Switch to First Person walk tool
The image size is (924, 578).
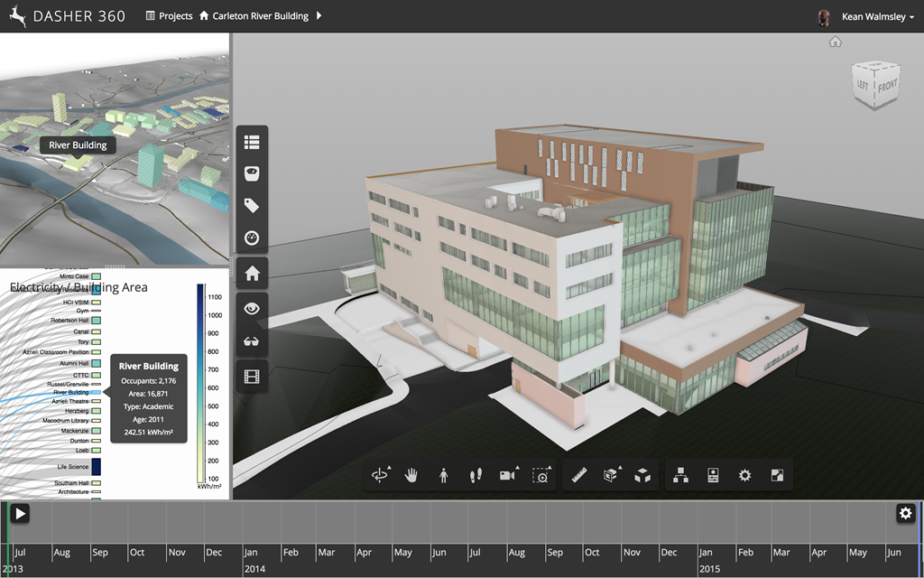(x=443, y=475)
